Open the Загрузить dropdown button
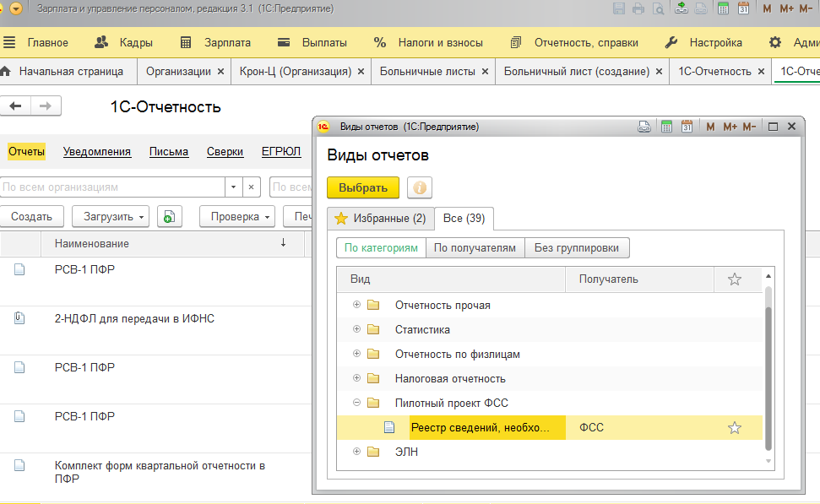Viewport: 820px width, 504px height. click(111, 216)
